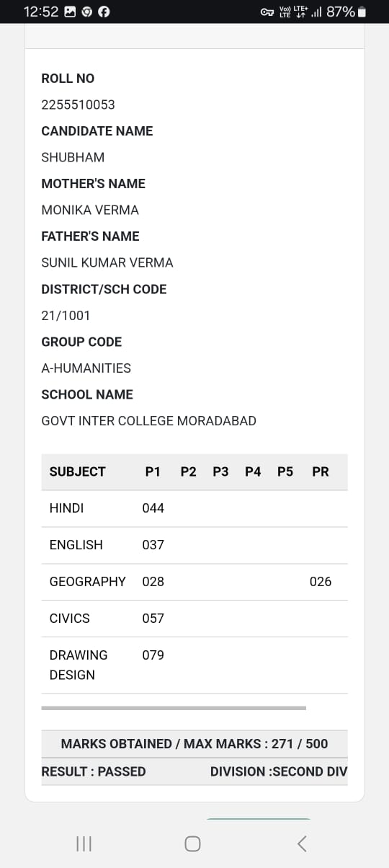
Task: Tap the Facebook notification icon
Action: click(104, 12)
